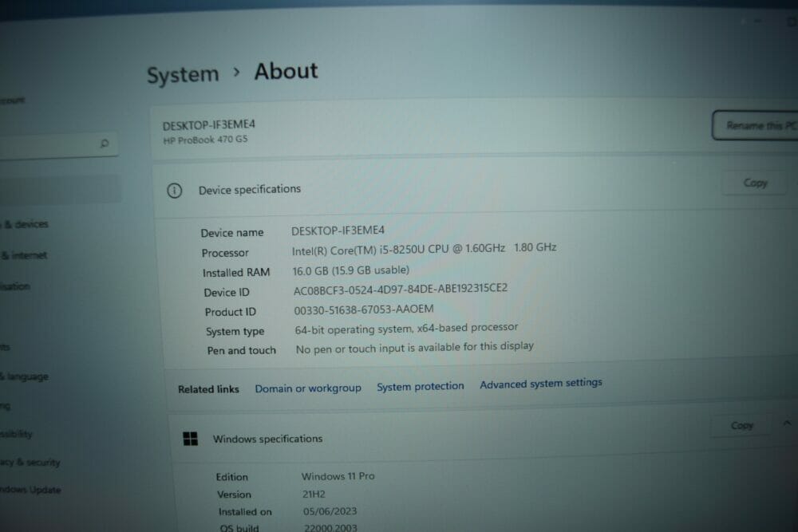Click the sidebar search field
798x532 pixels.
click(58, 144)
